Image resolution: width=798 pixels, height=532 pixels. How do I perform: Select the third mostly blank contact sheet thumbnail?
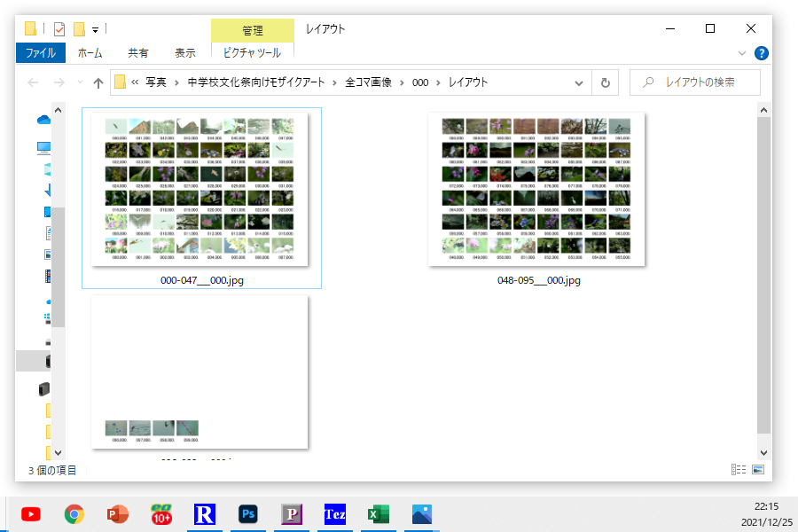(199, 372)
